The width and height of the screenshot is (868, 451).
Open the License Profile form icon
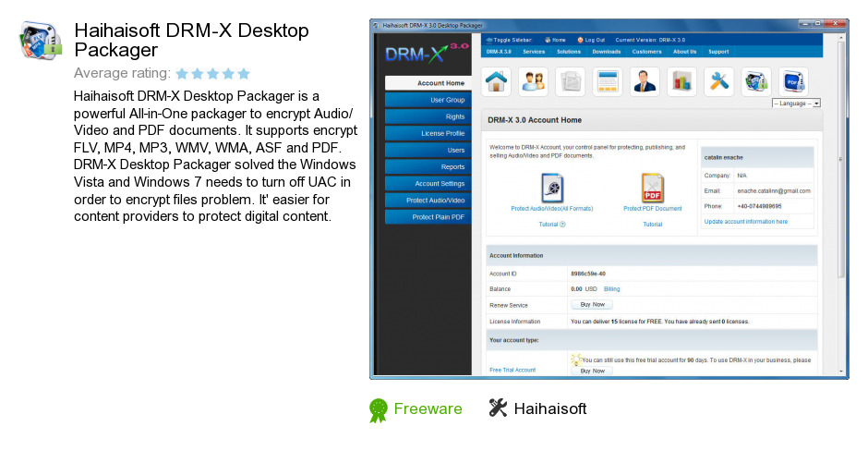point(608,82)
